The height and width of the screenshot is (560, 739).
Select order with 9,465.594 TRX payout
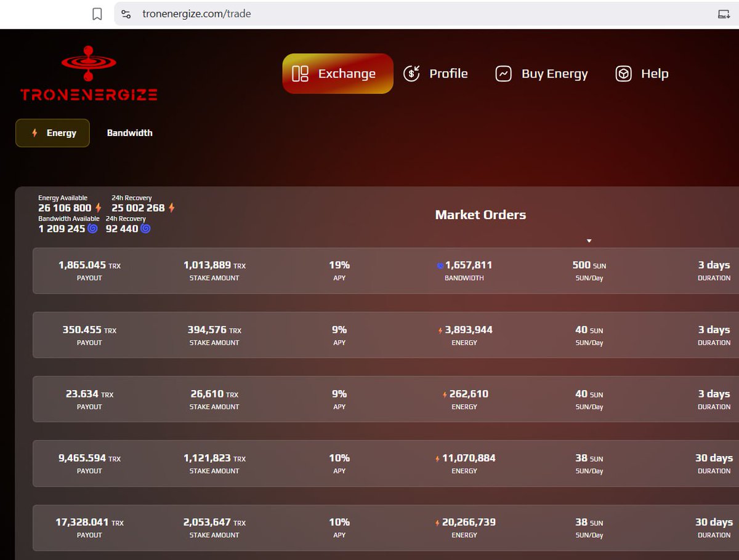click(x=386, y=463)
